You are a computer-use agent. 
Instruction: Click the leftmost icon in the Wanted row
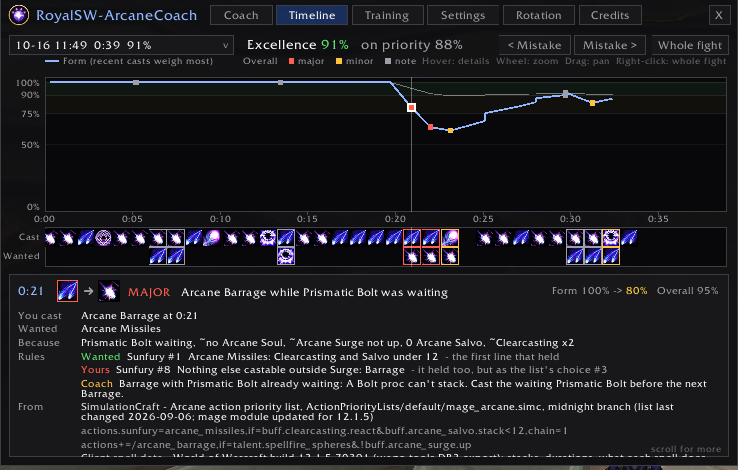tap(158, 256)
